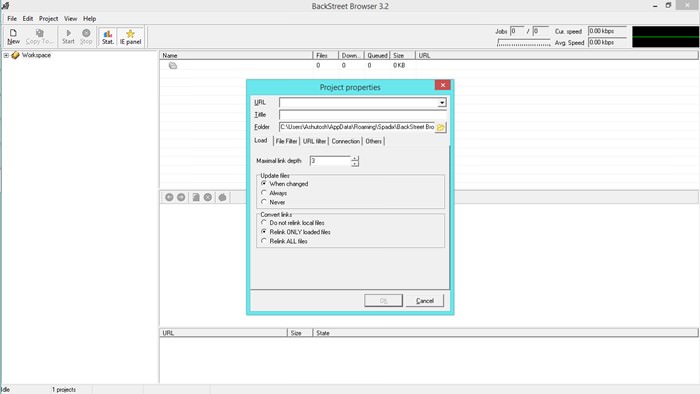Click the Title input field

[362, 115]
